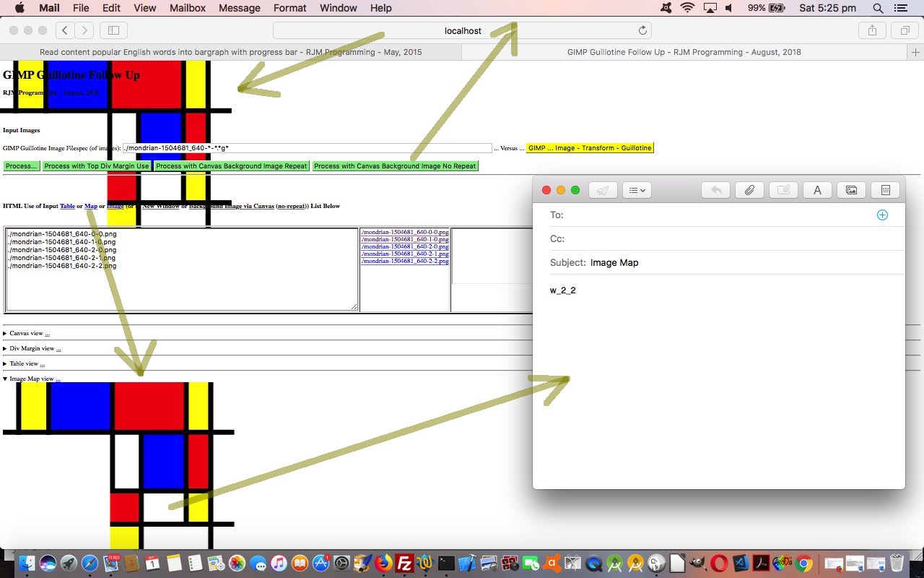Open the Window menu

[339, 8]
